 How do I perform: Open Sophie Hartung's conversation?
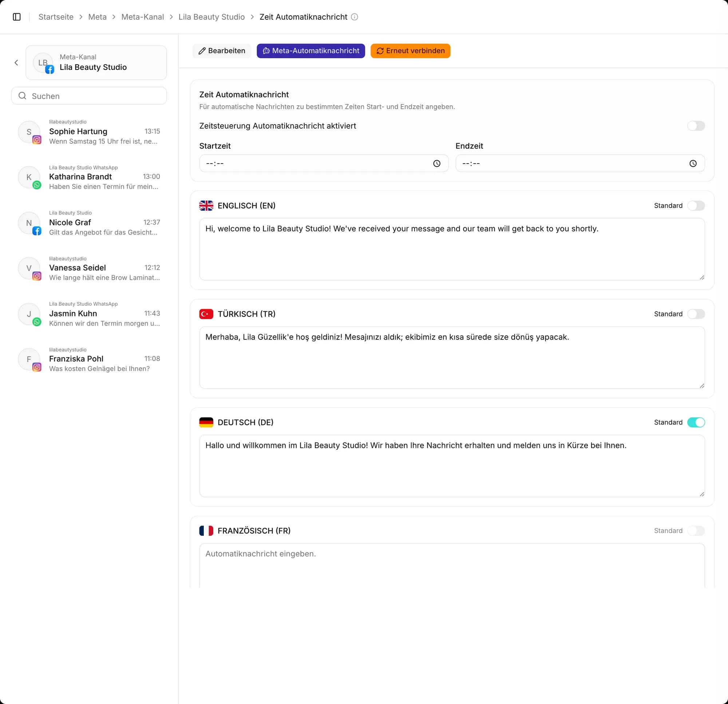(89, 132)
